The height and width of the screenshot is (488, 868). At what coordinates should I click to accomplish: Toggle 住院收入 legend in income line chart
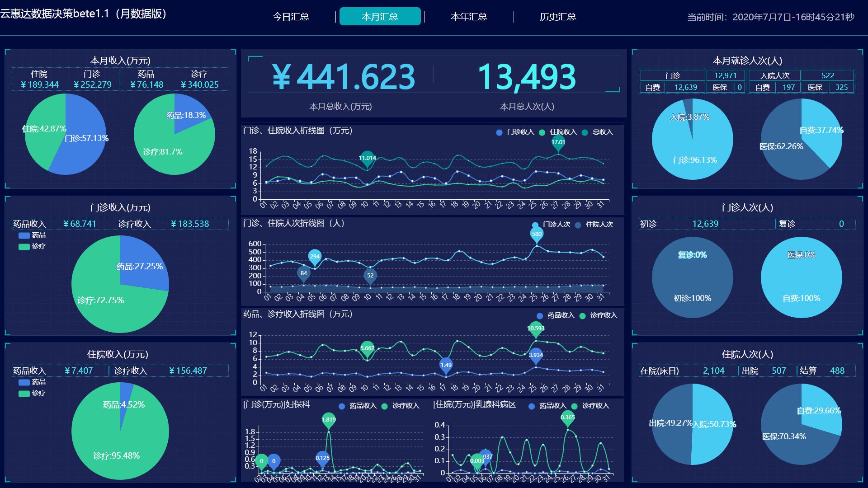tap(558, 132)
